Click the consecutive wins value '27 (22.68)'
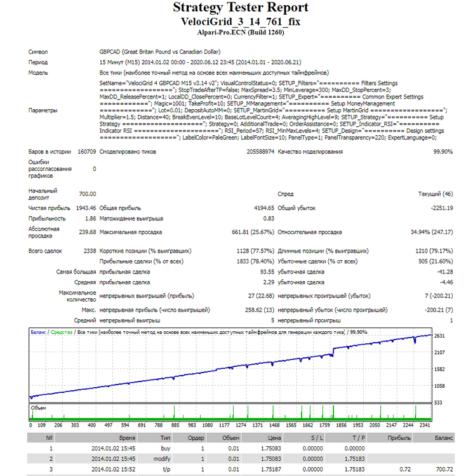The width and height of the screenshot is (473, 476). [261, 296]
